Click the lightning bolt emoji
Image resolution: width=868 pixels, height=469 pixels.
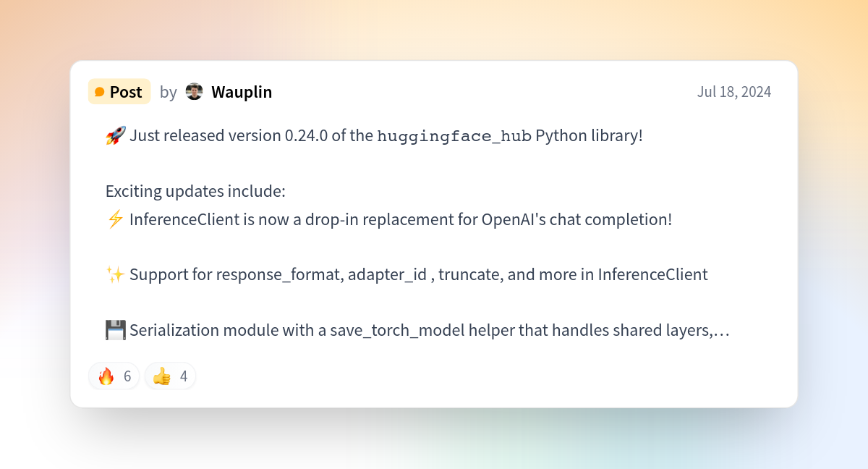click(x=116, y=219)
